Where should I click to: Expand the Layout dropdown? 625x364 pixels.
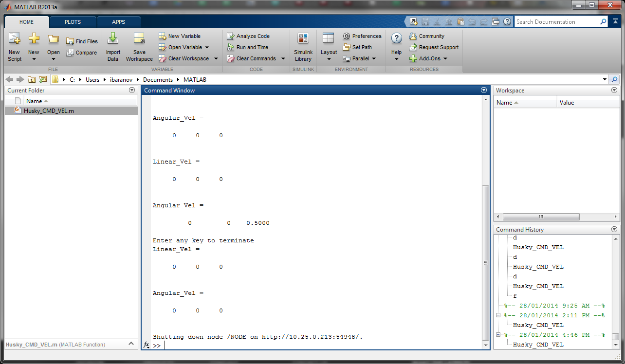coord(329,59)
